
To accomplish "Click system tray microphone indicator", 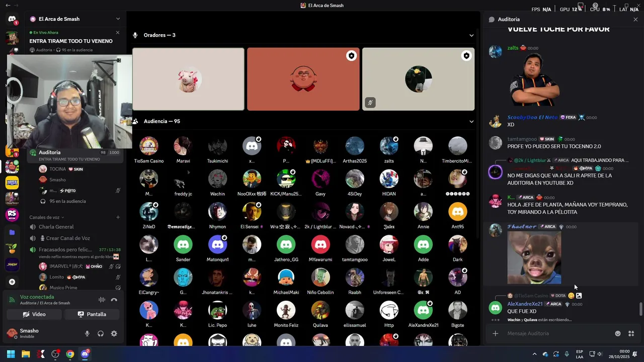I will pos(567,354).
